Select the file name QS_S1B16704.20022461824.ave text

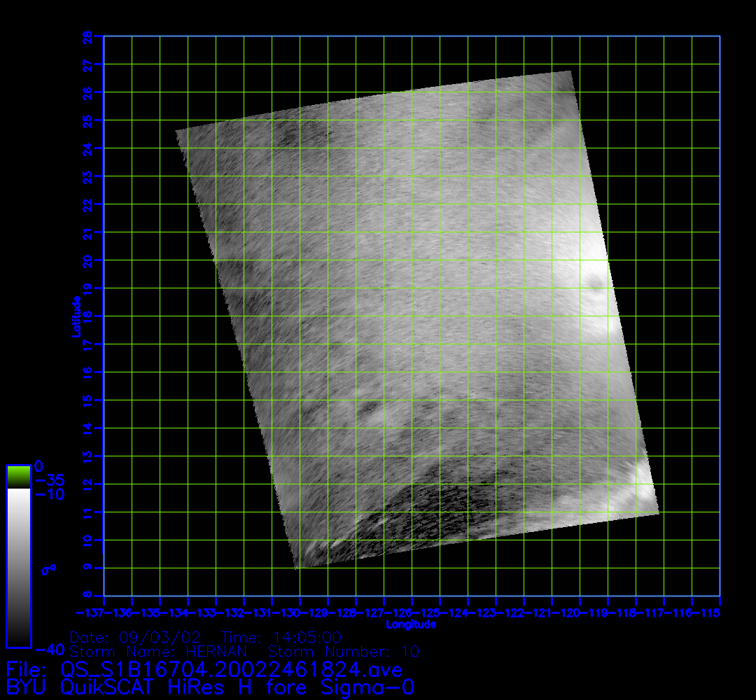232,670
